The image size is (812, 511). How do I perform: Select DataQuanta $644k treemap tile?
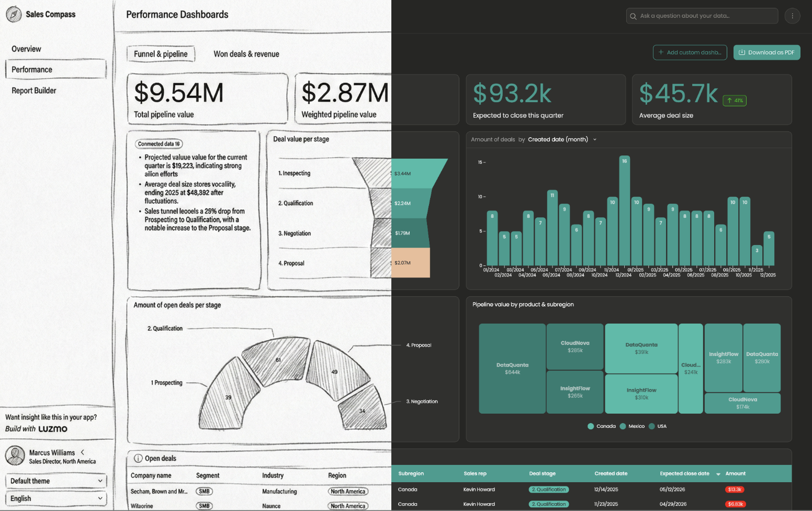[x=512, y=369]
